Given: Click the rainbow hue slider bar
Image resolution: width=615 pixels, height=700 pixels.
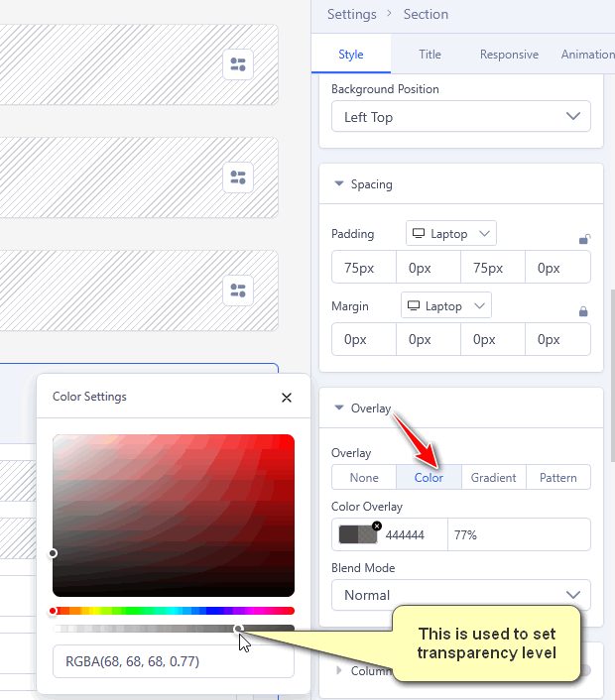Looking at the screenshot, I should 174,611.
